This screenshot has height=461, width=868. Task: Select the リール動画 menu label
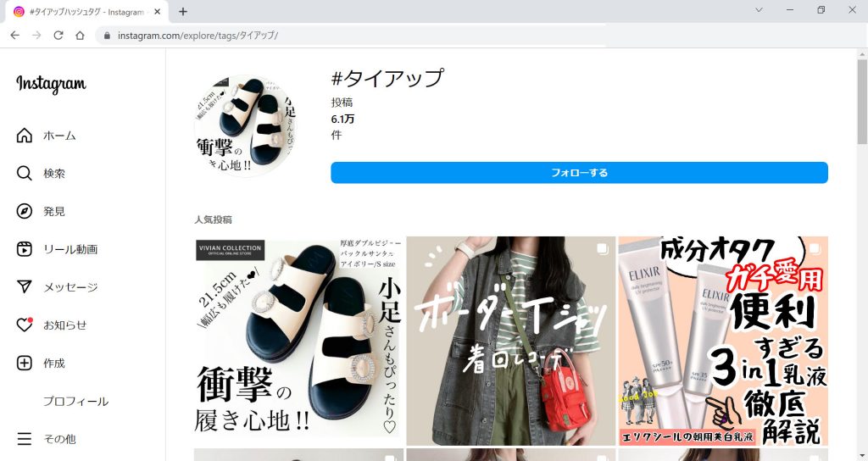(70, 250)
